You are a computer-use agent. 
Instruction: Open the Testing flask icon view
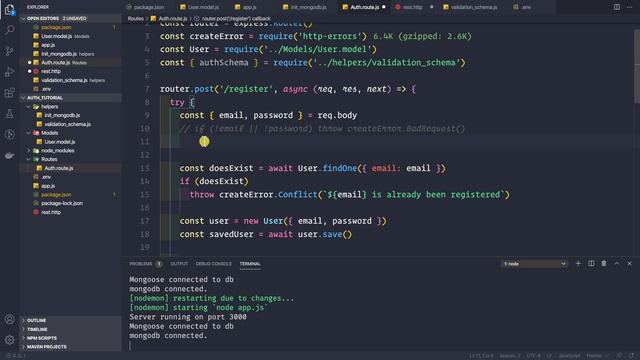[x=9, y=113]
